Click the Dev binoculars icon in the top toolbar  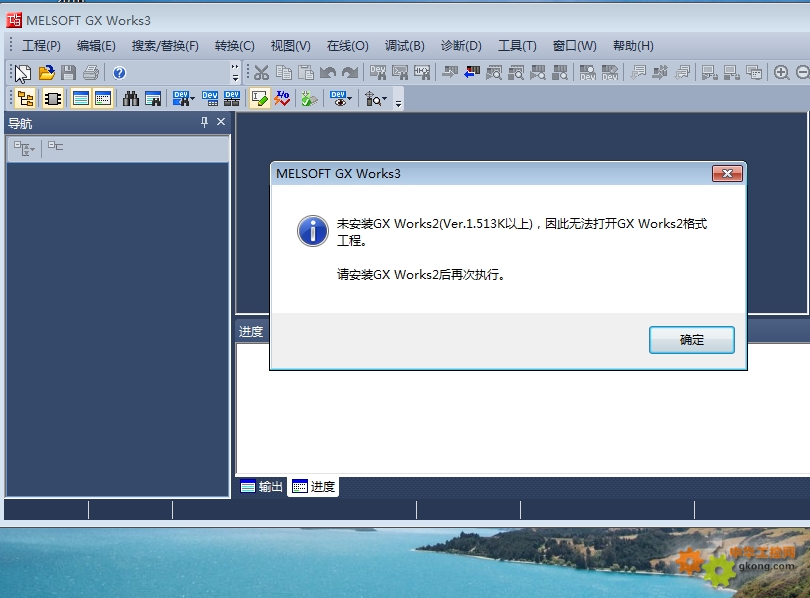(378, 73)
